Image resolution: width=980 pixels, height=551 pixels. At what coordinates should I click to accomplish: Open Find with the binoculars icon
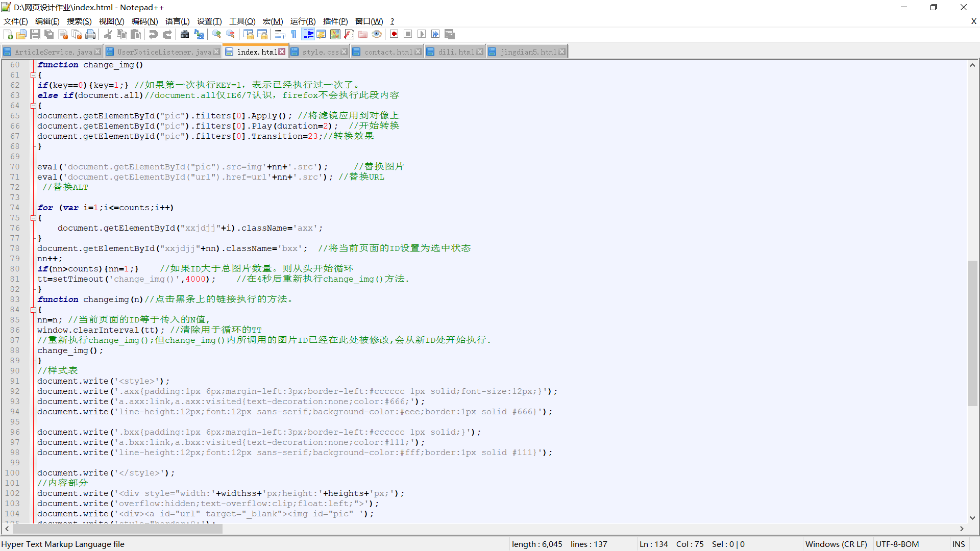185,34
